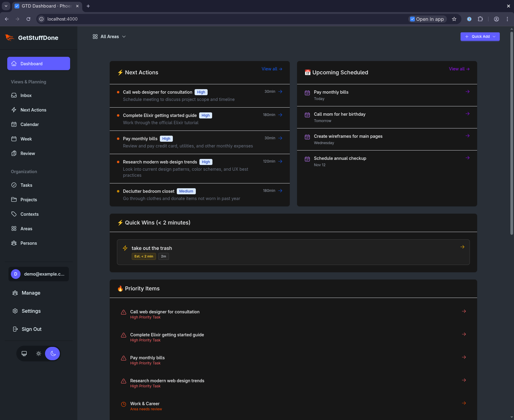Open Persons in sidebar

[x=39, y=243]
